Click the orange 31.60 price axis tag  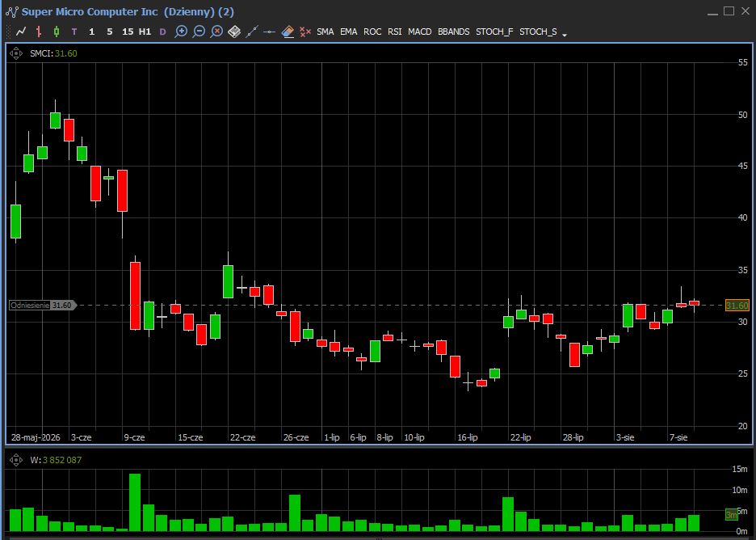coord(737,306)
